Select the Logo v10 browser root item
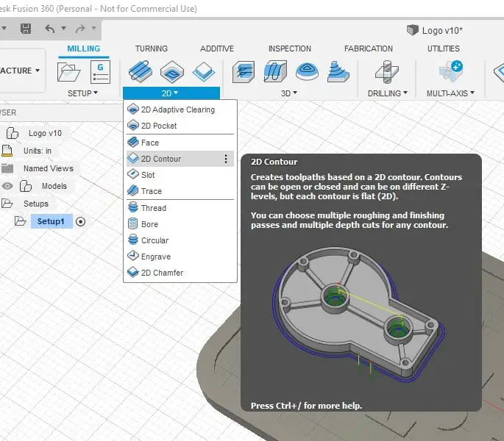The image size is (504, 441). (45, 133)
